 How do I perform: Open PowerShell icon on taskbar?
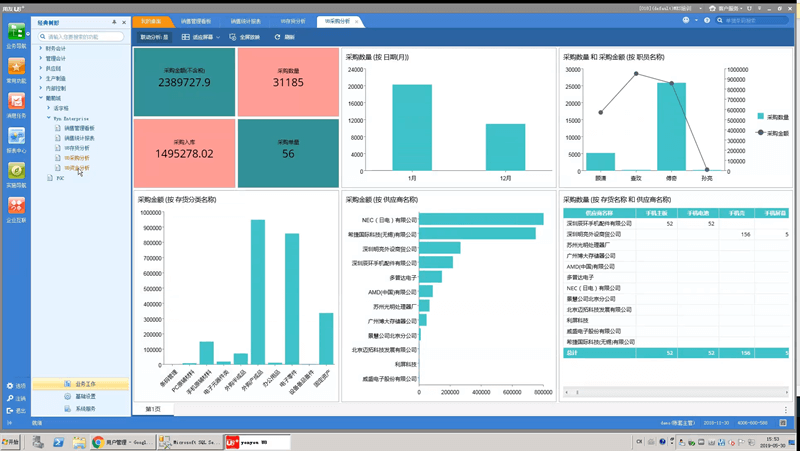point(58,442)
